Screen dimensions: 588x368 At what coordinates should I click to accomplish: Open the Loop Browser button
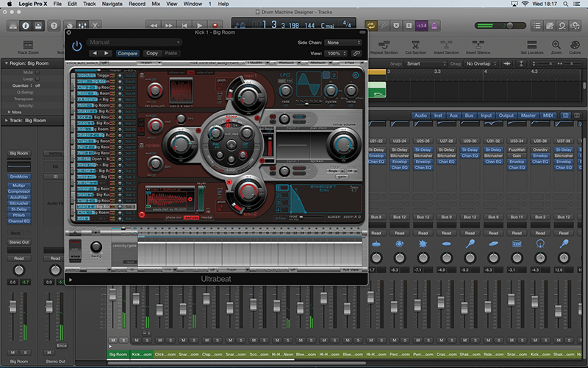(x=562, y=26)
